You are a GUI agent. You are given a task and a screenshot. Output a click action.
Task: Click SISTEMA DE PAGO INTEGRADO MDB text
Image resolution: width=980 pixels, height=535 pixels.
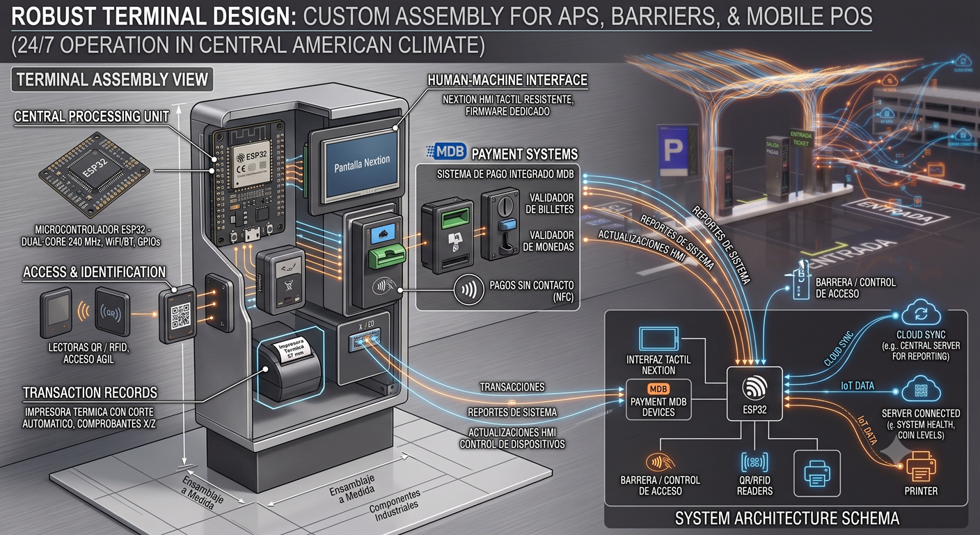click(506, 173)
